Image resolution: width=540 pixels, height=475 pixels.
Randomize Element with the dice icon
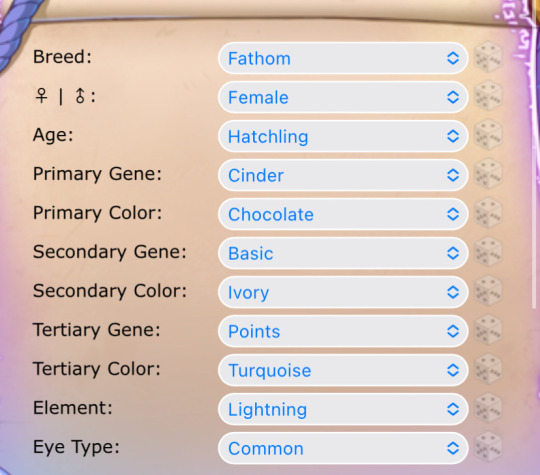[488, 408]
